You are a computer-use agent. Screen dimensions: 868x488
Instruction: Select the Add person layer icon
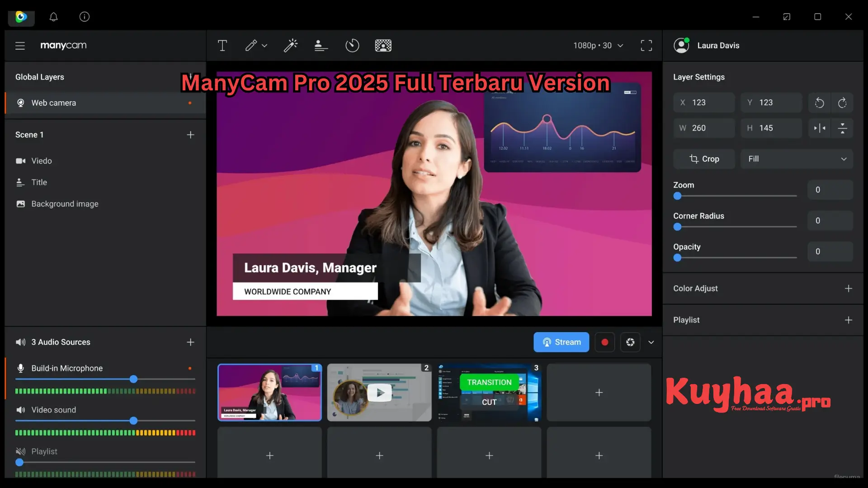(x=320, y=45)
